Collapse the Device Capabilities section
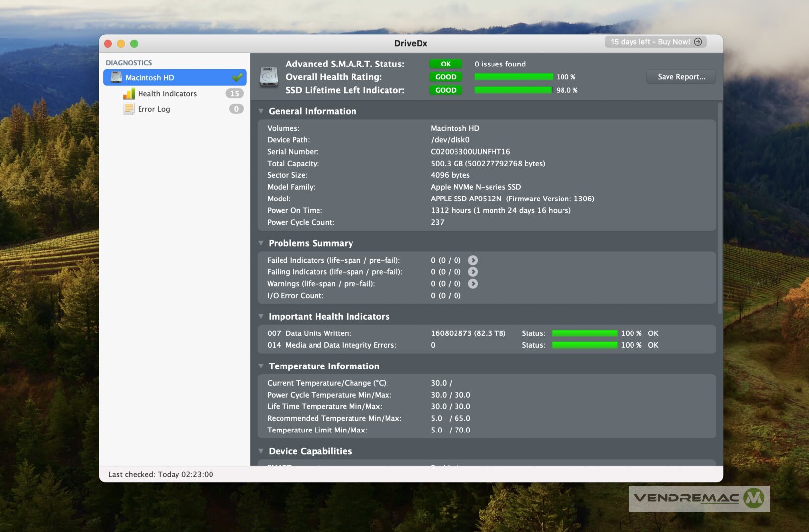The width and height of the screenshot is (809, 532). (261, 451)
